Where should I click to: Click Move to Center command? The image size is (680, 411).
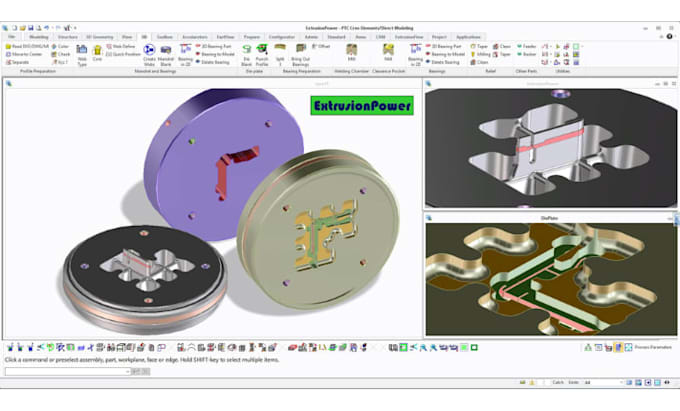(24, 54)
